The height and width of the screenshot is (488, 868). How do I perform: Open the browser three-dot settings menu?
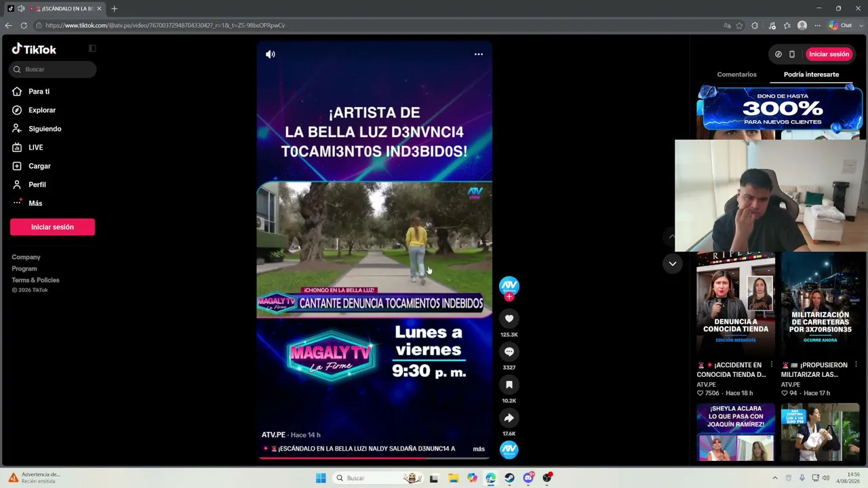[x=817, y=25]
